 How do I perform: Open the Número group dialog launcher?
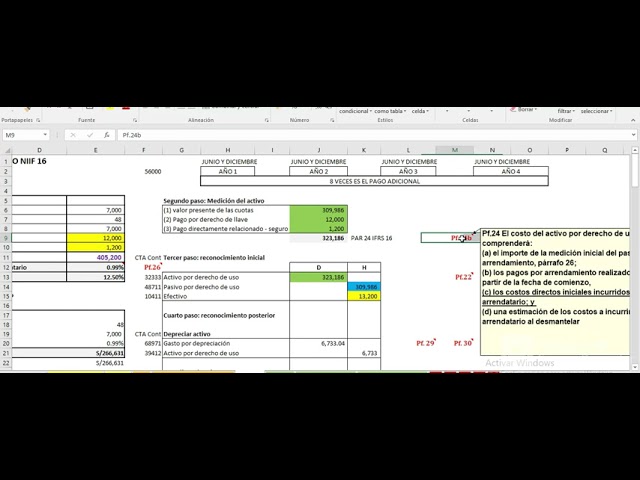[x=331, y=120]
